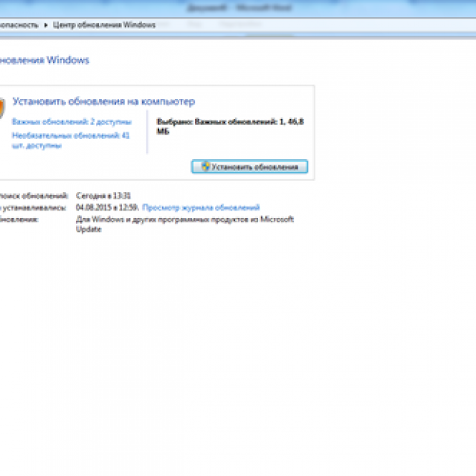The height and width of the screenshot is (476, 476).
Task: Click the blurred Microsoft Word window title
Action: pyautogui.click(x=239, y=7)
